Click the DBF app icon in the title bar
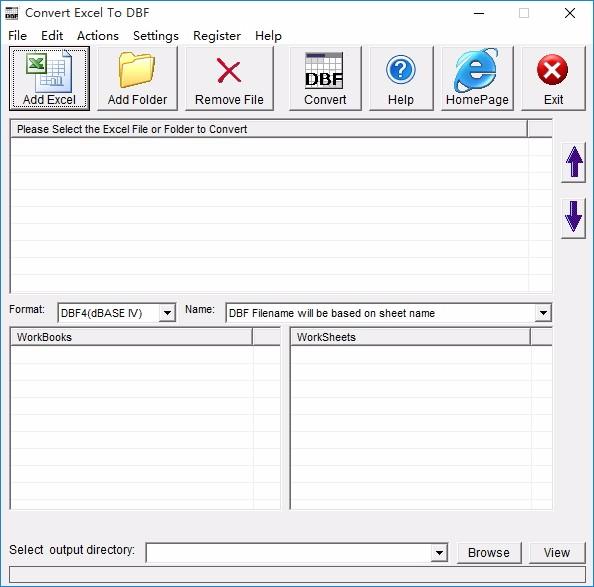 (x=12, y=13)
